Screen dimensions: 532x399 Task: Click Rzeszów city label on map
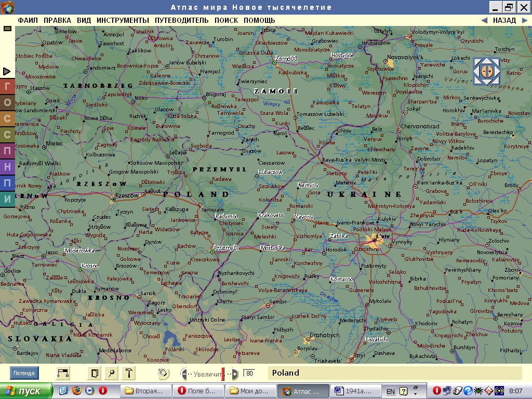pyautogui.click(x=127, y=195)
